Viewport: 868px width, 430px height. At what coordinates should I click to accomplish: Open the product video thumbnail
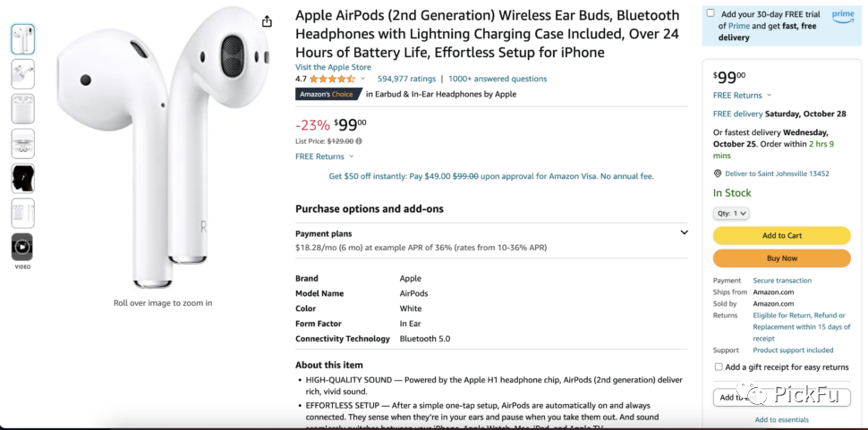point(22,247)
